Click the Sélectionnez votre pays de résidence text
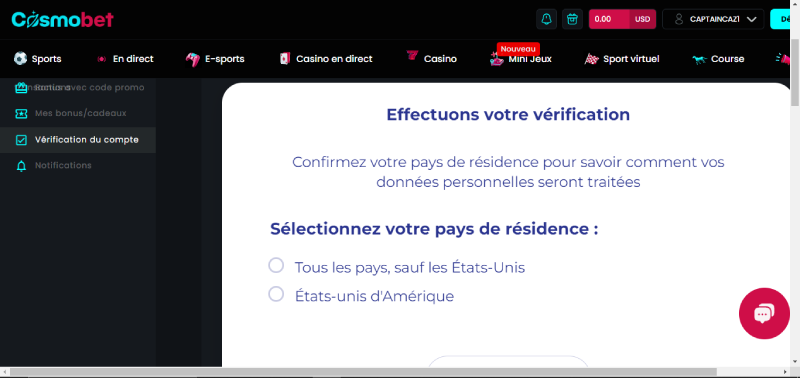Viewport: 800px width, 378px height. pyautogui.click(x=434, y=229)
